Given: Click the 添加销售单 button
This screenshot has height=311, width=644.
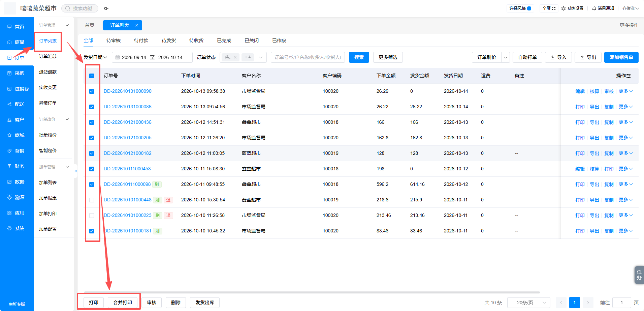Looking at the screenshot, I should pos(621,57).
